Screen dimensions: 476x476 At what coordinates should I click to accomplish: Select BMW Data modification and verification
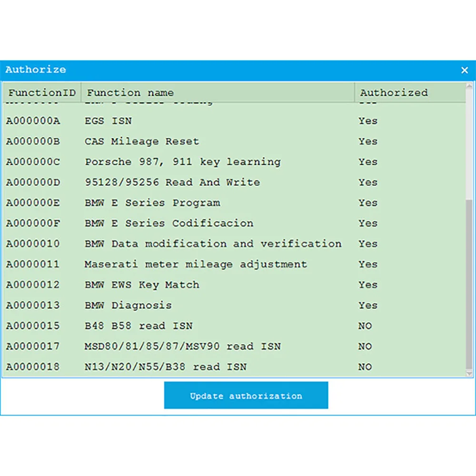pyautogui.click(x=213, y=244)
